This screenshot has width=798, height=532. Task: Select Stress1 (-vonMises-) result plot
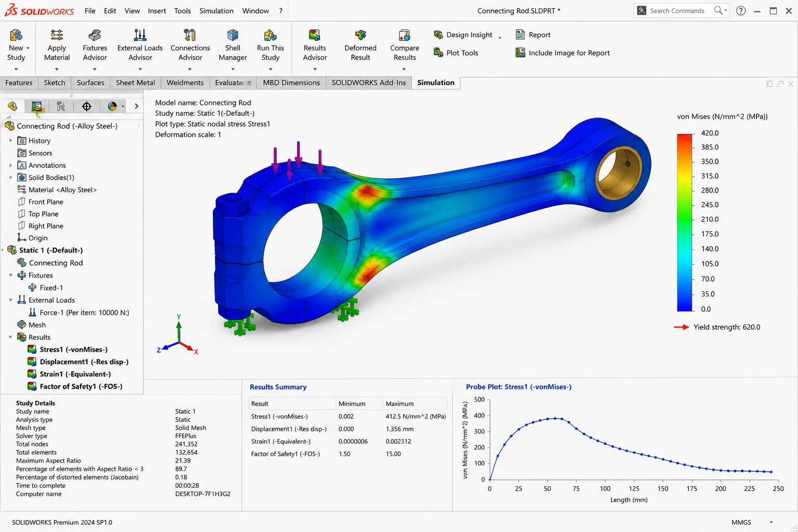pos(74,350)
